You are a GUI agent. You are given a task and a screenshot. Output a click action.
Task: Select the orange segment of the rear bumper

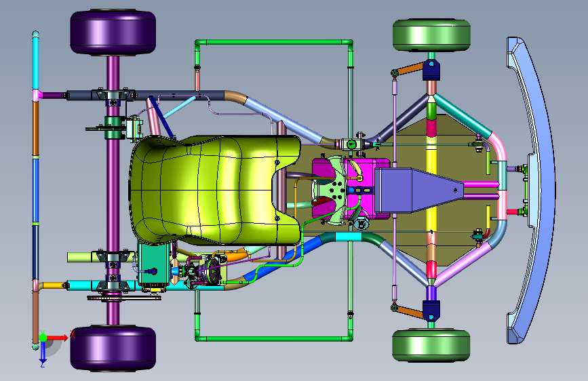36,128
